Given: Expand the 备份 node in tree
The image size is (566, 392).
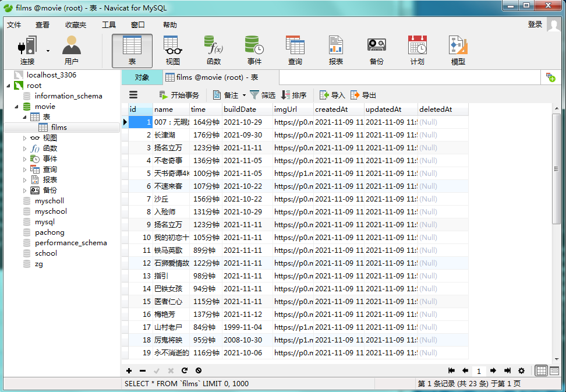Looking at the screenshot, I should point(24,190).
